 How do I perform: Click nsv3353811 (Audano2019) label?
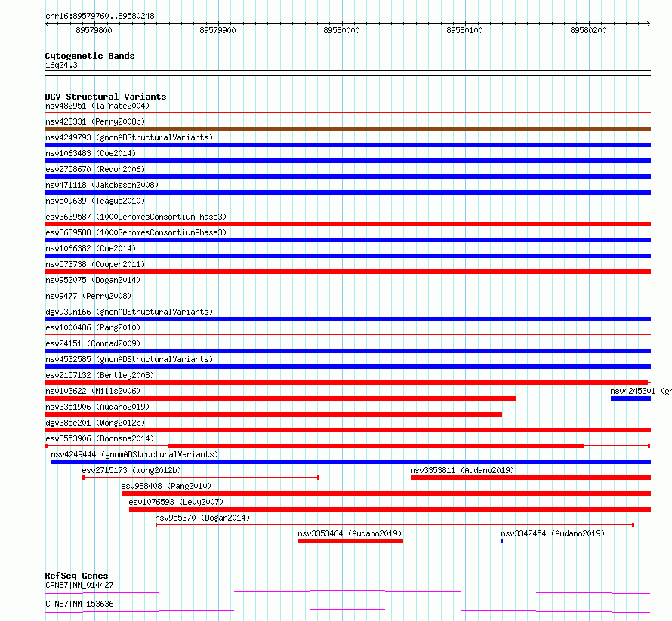pos(462,470)
